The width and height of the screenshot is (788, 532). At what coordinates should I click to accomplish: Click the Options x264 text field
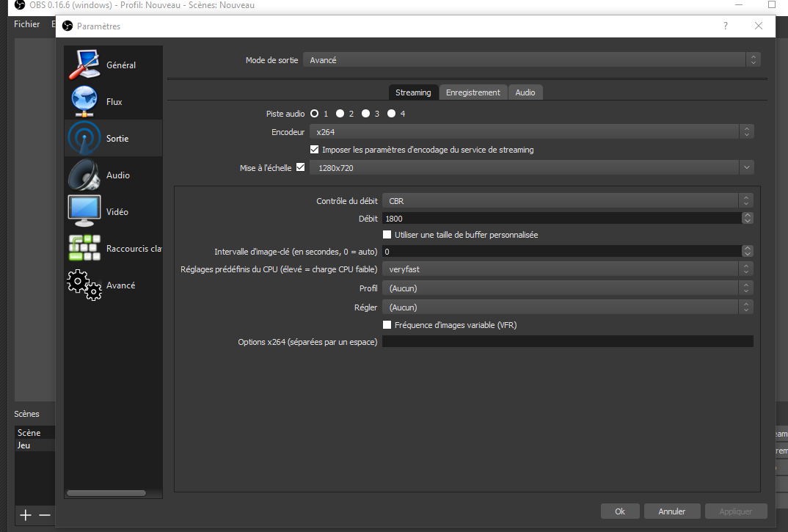point(568,341)
